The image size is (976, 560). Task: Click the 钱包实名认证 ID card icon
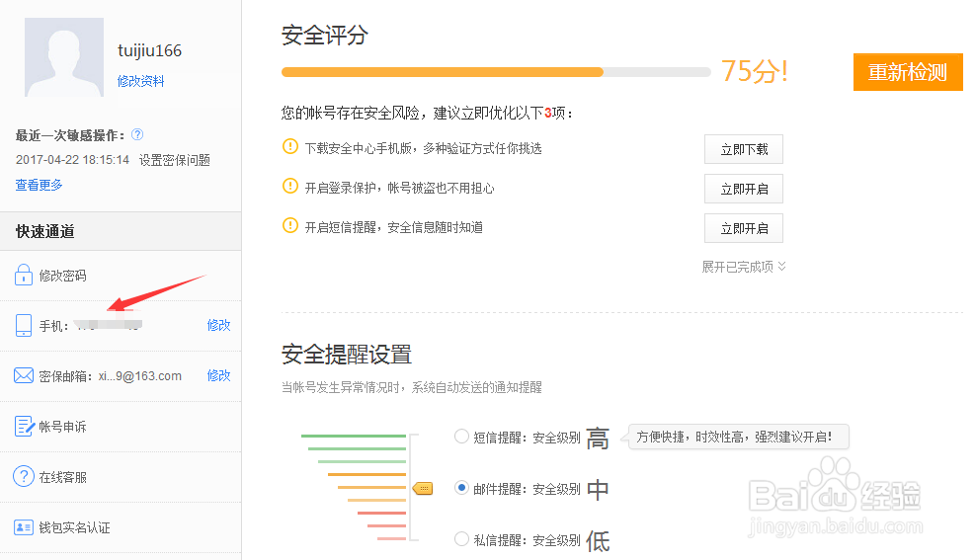pos(24,527)
